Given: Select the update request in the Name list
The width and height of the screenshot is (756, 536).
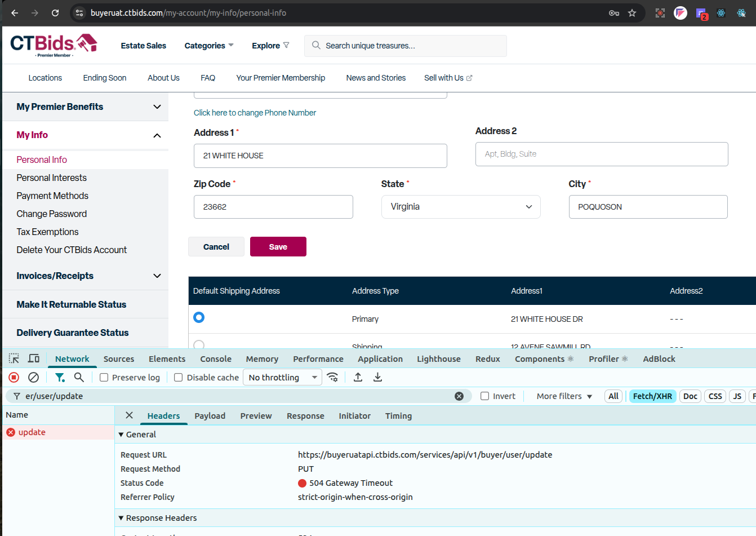Looking at the screenshot, I should pyautogui.click(x=59, y=432).
